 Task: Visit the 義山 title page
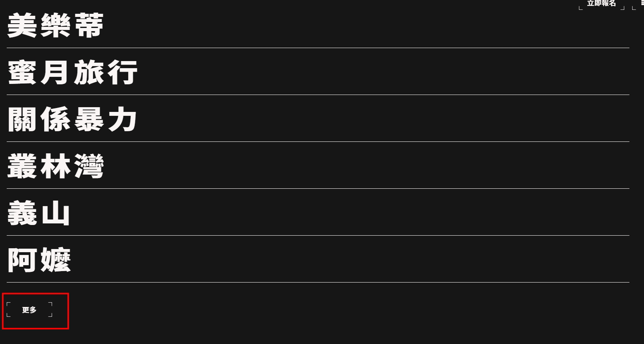(39, 213)
